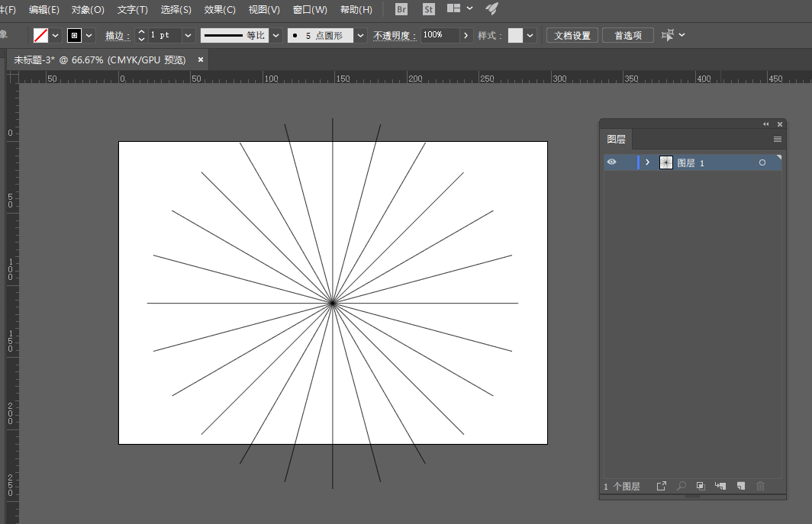Click the GPU performance rocket icon
Image resolution: width=812 pixels, height=524 pixels.
(x=492, y=9)
